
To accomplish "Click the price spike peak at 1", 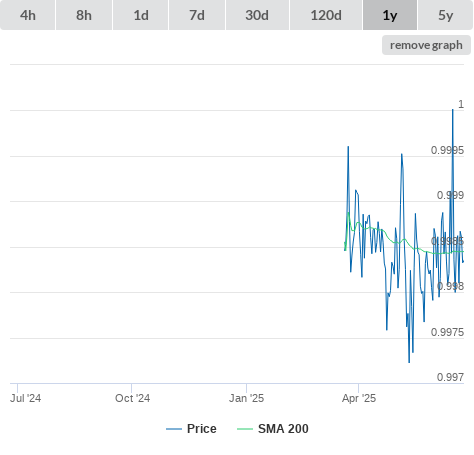I will (453, 110).
